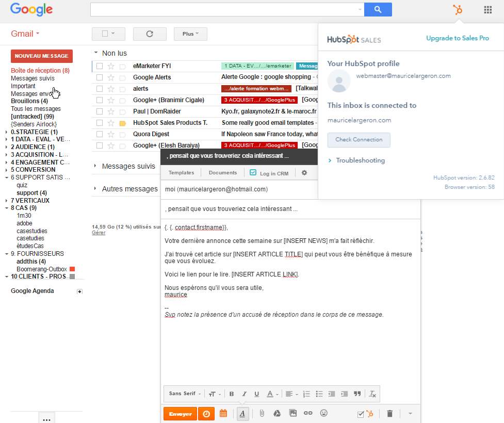Expand the 0.STRATEGIE label
The height and width of the screenshot is (423, 504).
coord(6,132)
